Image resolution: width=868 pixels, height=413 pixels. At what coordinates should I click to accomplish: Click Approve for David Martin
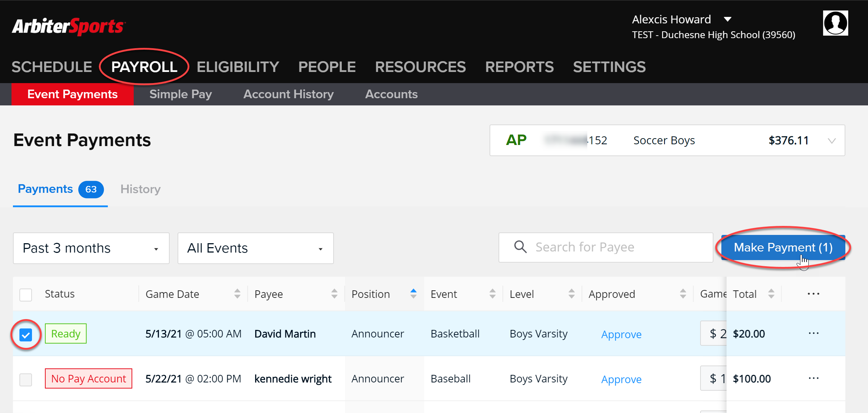coord(621,334)
